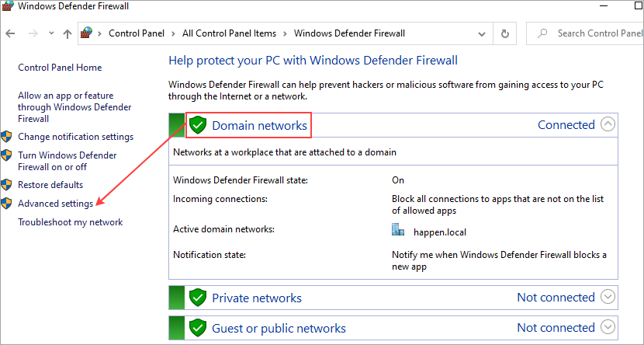Go to Control Panel in breadcrumb
The width and height of the screenshot is (644, 345).
137,33
